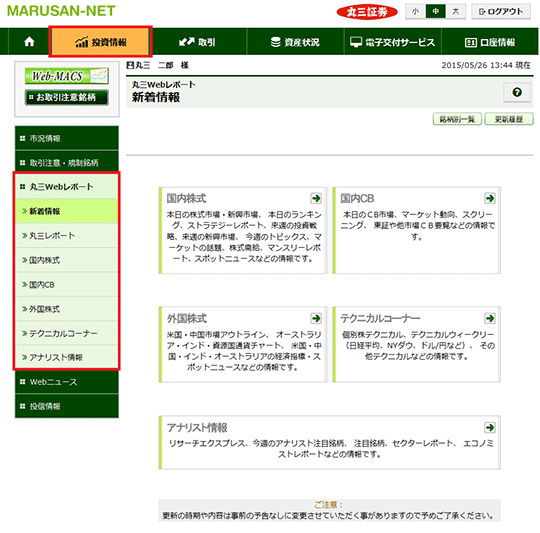Expand Webニュース in the sidebar
This screenshot has width=540, height=533.
67,382
